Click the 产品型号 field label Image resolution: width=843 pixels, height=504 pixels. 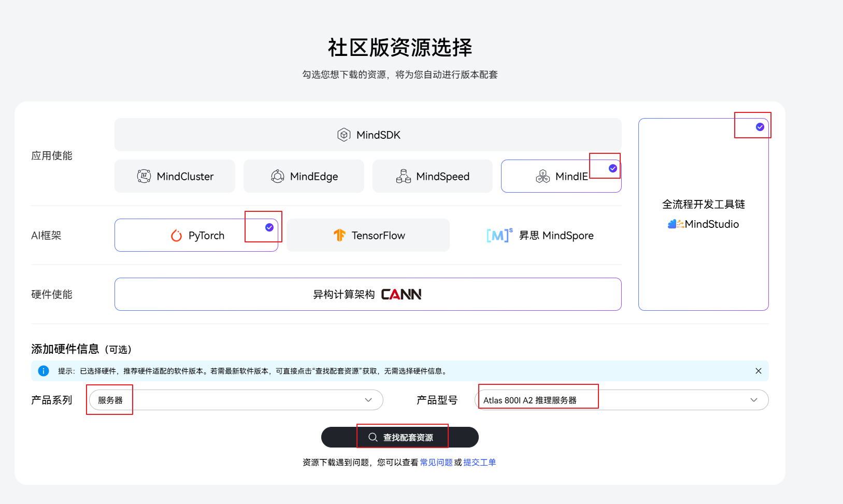point(437,400)
